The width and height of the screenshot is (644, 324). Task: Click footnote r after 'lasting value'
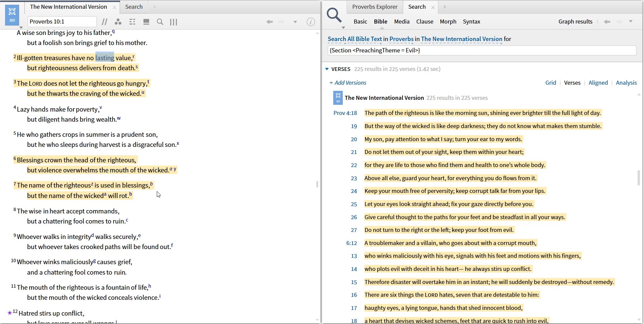[134, 56]
